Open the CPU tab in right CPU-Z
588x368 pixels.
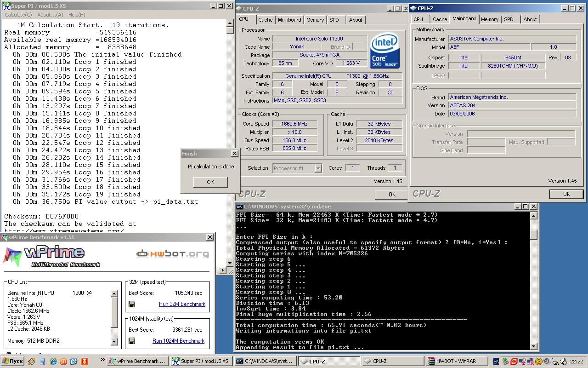(x=418, y=19)
